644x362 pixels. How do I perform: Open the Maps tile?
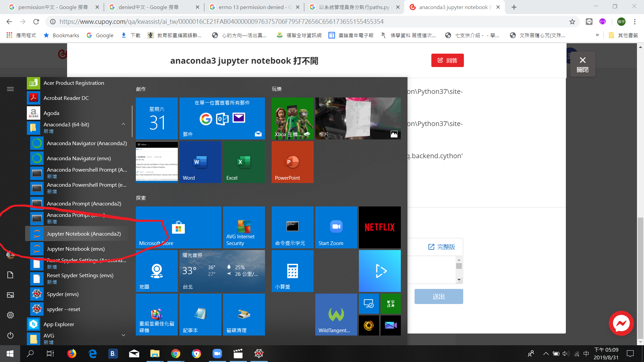click(157, 271)
